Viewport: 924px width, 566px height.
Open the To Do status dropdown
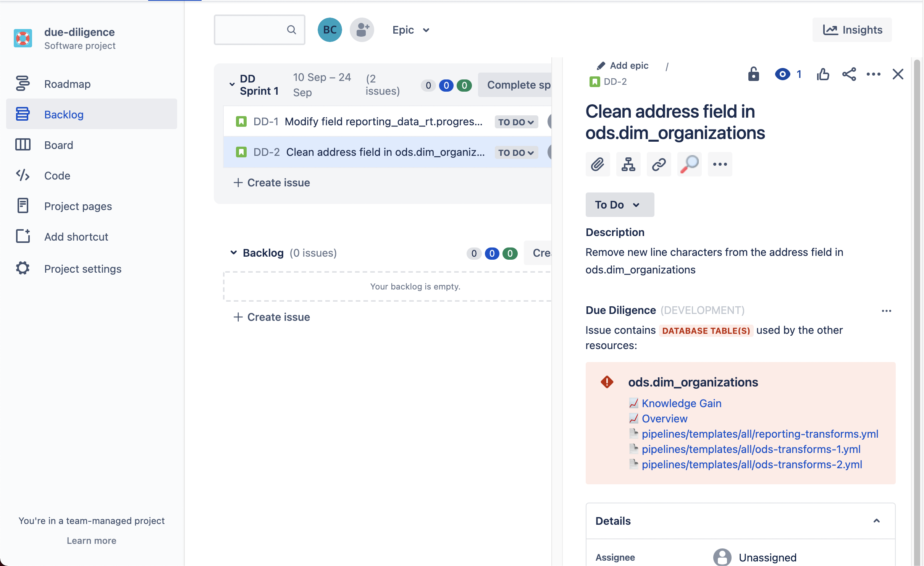(619, 205)
